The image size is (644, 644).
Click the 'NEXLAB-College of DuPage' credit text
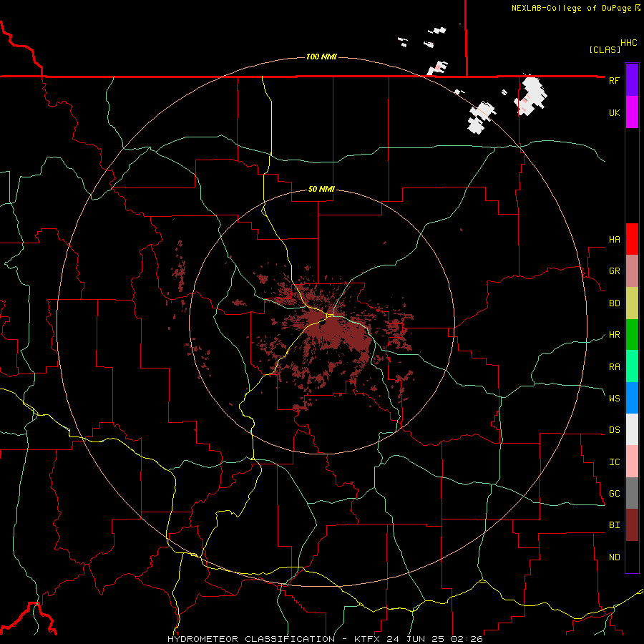click(572, 8)
